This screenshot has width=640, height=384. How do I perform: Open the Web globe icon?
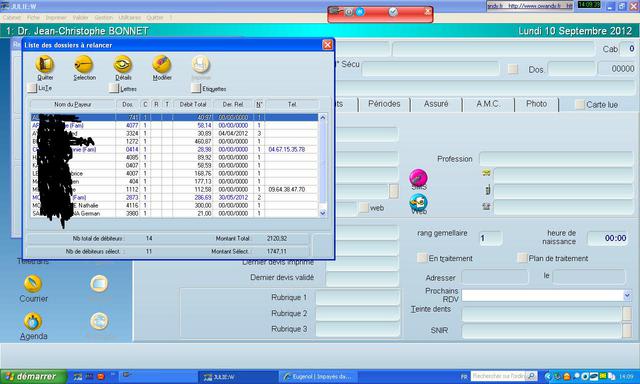pyautogui.click(x=418, y=203)
